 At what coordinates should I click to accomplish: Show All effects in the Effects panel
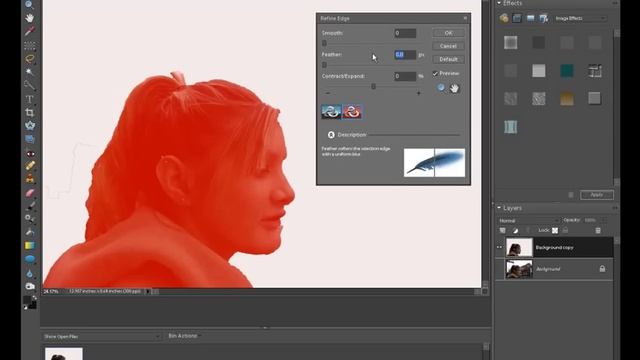click(544, 18)
